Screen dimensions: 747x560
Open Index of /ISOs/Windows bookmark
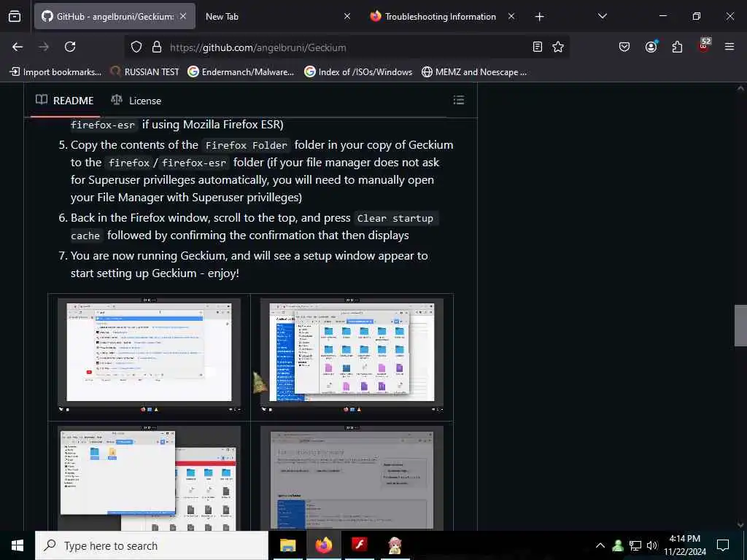(358, 72)
